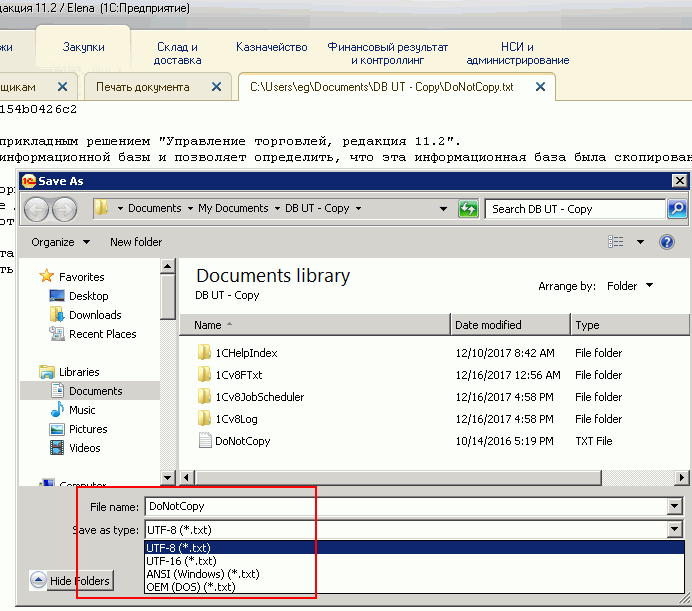Open Финансовый результат и контроллинг section
The width and height of the screenshot is (692, 611).
tap(387, 53)
